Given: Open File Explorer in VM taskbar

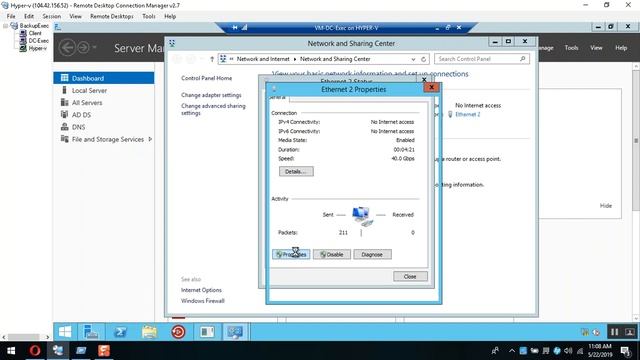Looking at the screenshot, I should [149, 332].
